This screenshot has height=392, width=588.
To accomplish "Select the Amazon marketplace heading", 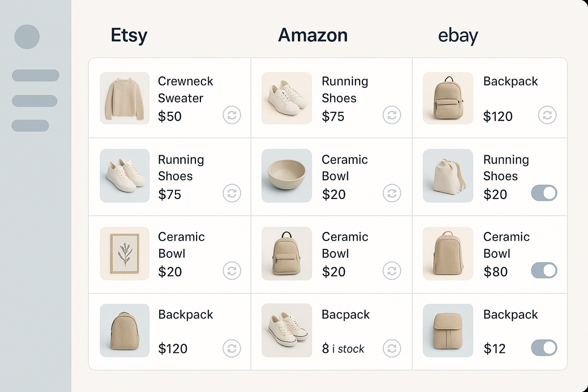I will point(313,35).
